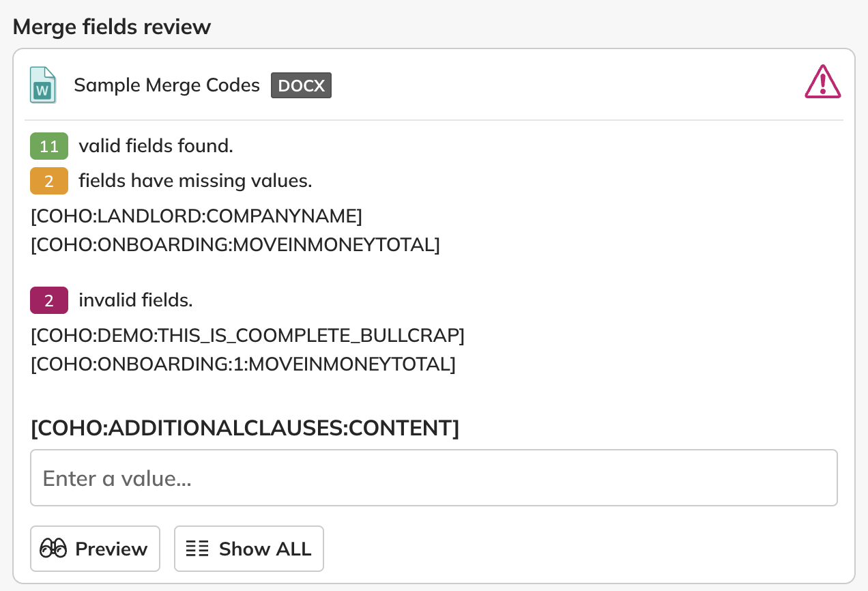868x591 pixels.
Task: Click the Sample Merge Codes file name
Action: [167, 85]
